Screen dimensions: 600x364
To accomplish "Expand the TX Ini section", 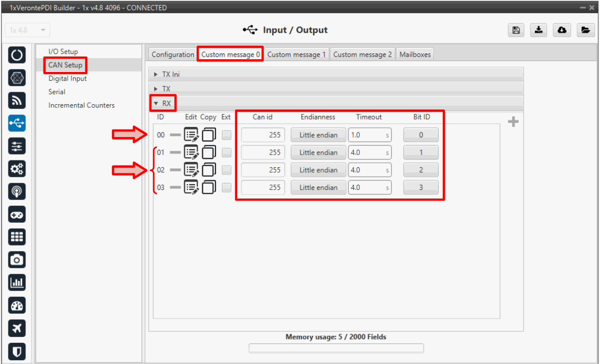I will click(x=156, y=75).
